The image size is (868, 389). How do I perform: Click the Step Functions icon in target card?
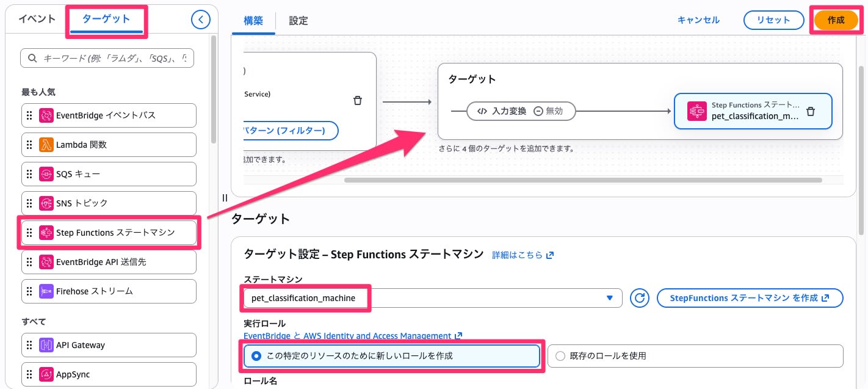coord(696,111)
